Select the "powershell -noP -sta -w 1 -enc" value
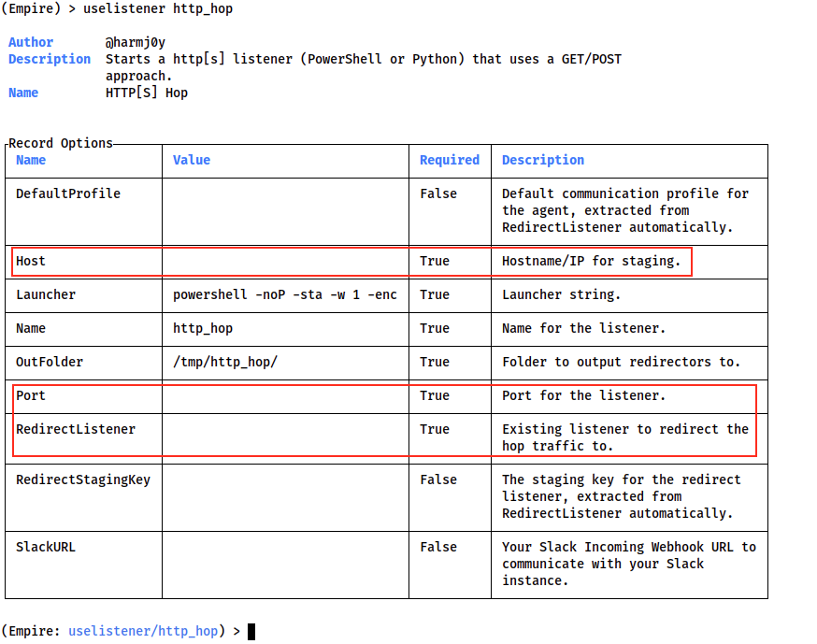This screenshot has width=817, height=644. coord(285,295)
